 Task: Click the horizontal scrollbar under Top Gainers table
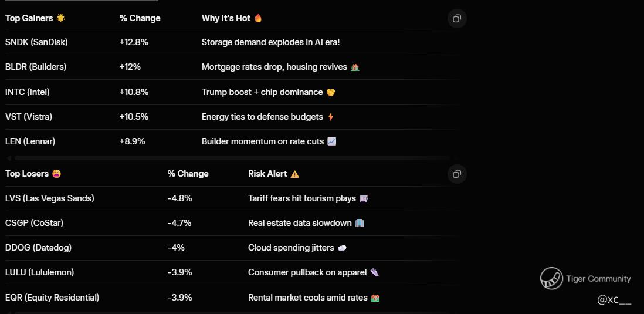click(232, 158)
